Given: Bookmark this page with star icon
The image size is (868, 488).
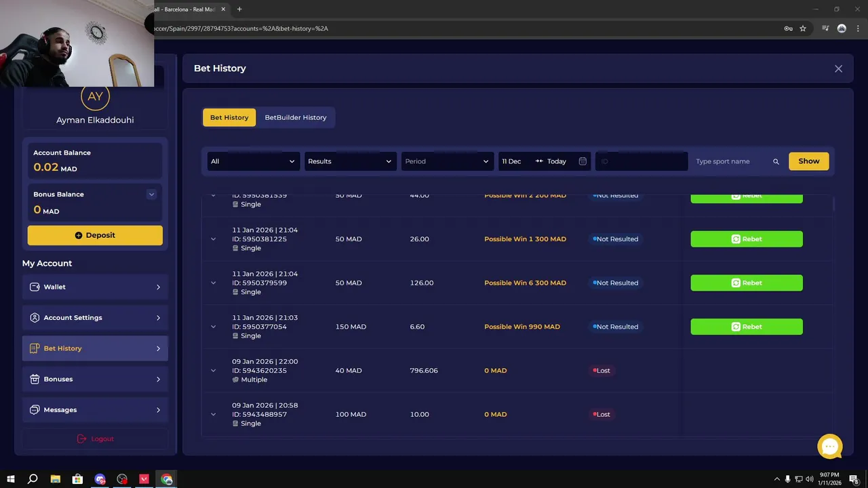Looking at the screenshot, I should pyautogui.click(x=803, y=28).
